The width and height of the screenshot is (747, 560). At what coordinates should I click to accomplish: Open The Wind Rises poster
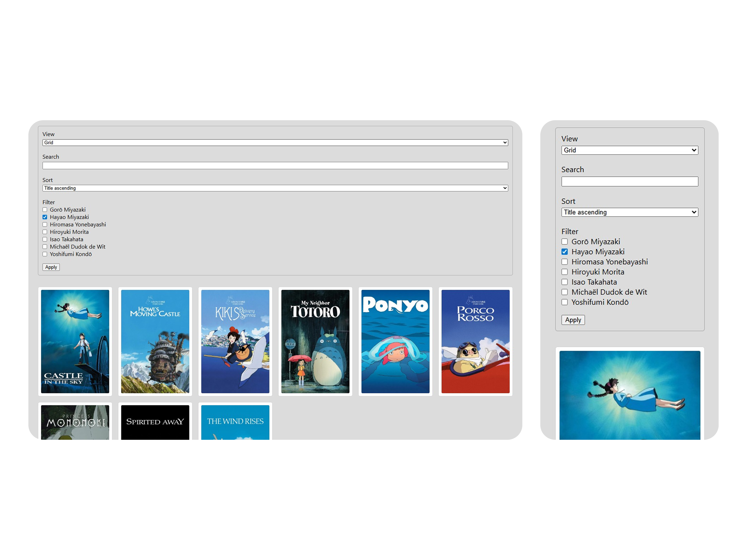point(235,422)
